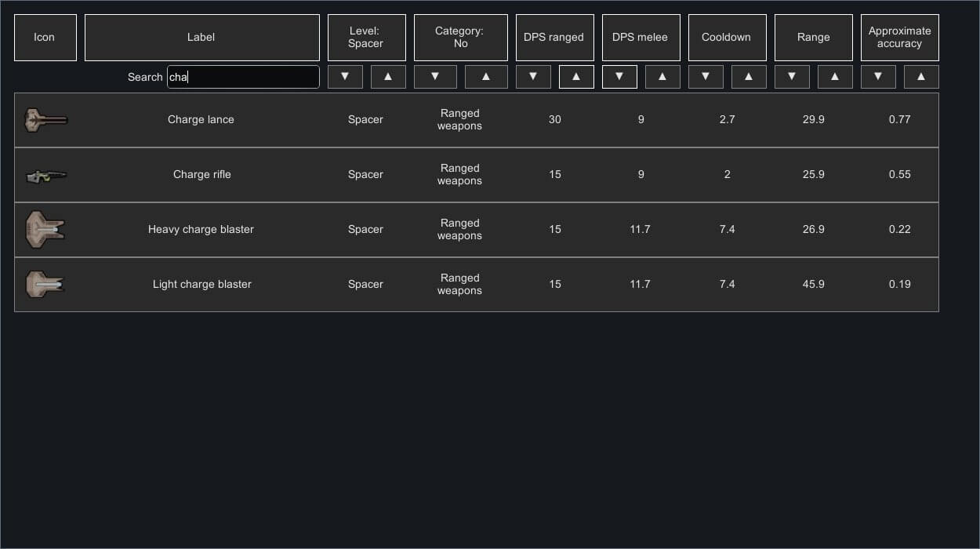Click the Label column header
This screenshot has width=980, height=549.
201,38
